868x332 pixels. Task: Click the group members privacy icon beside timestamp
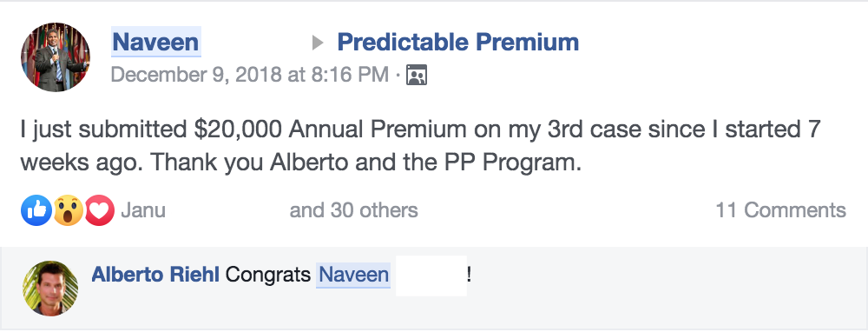417,75
